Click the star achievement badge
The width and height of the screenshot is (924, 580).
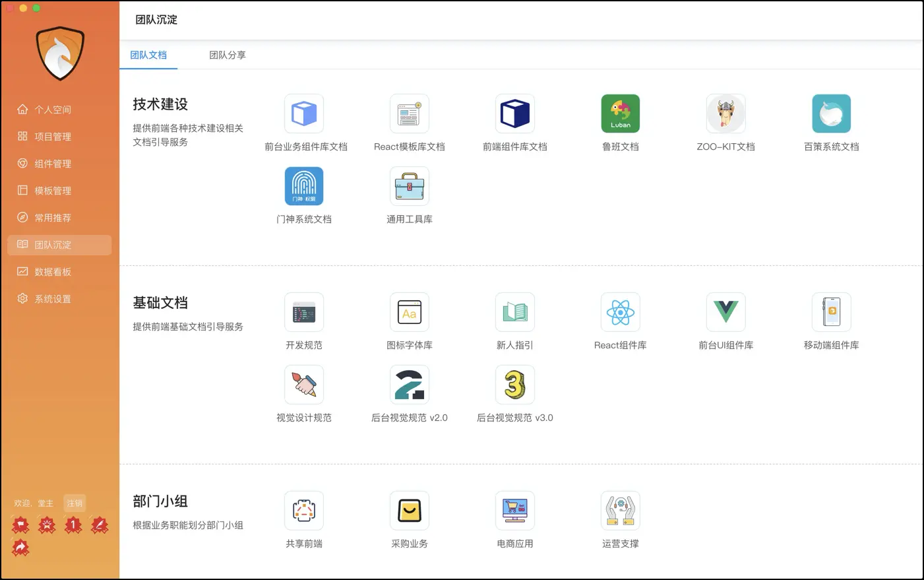pyautogui.click(x=47, y=525)
